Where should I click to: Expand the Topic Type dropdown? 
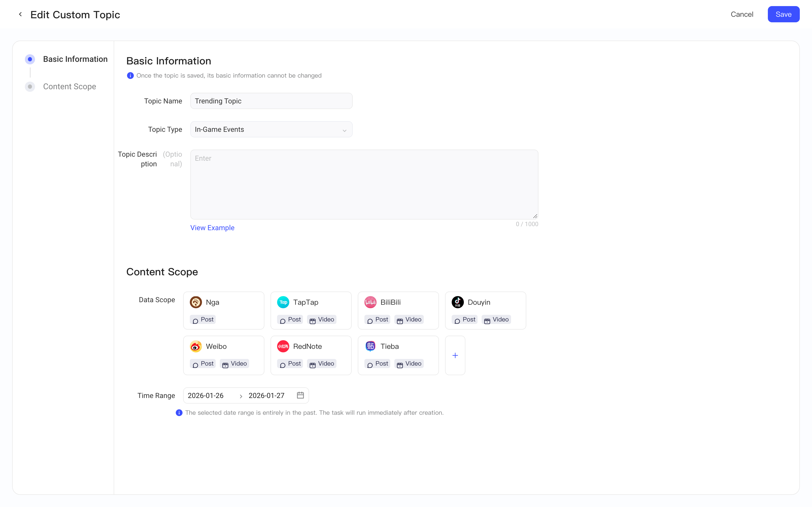271,130
